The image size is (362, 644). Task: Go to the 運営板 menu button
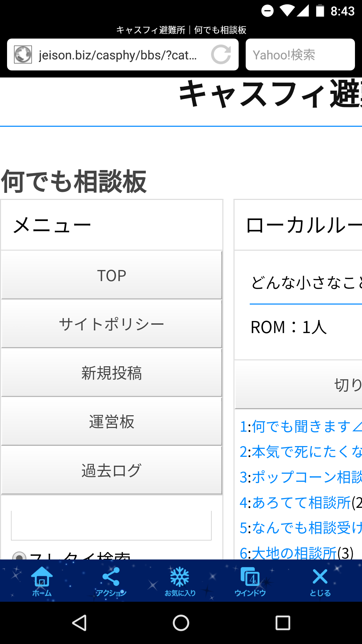click(x=112, y=422)
